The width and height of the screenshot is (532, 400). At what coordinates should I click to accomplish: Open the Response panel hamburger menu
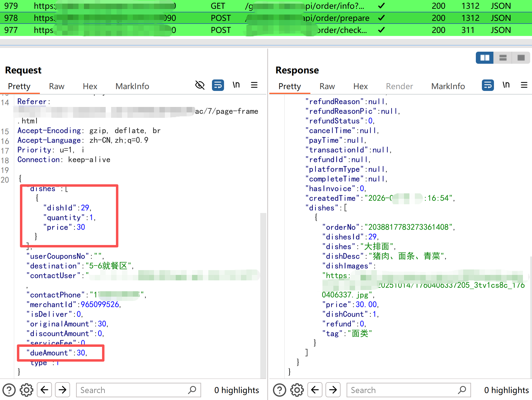click(x=524, y=85)
